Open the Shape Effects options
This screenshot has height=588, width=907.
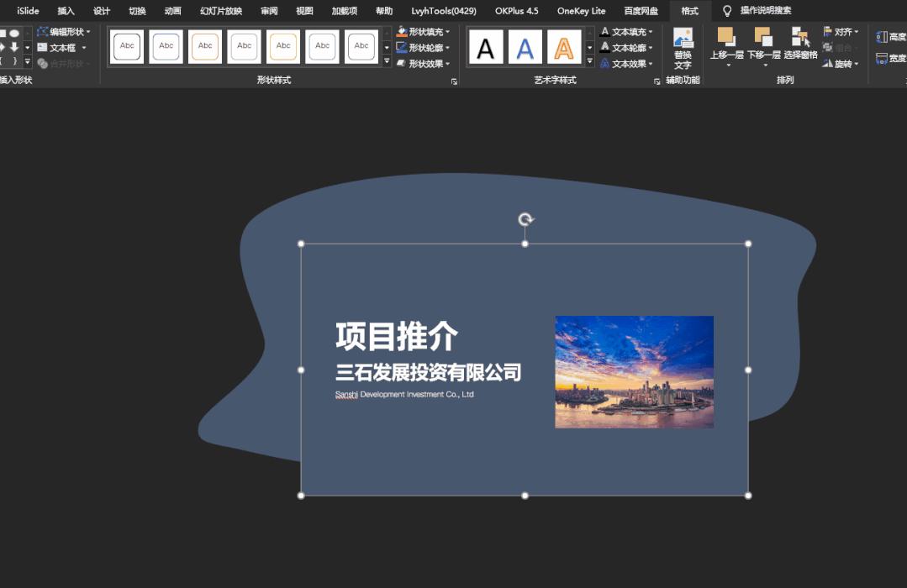click(422, 63)
